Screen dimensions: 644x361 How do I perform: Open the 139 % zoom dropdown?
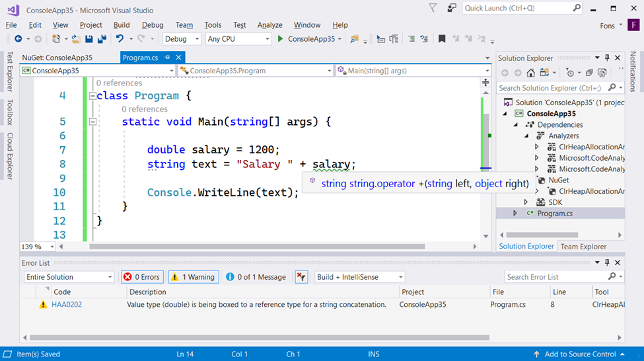point(52,247)
